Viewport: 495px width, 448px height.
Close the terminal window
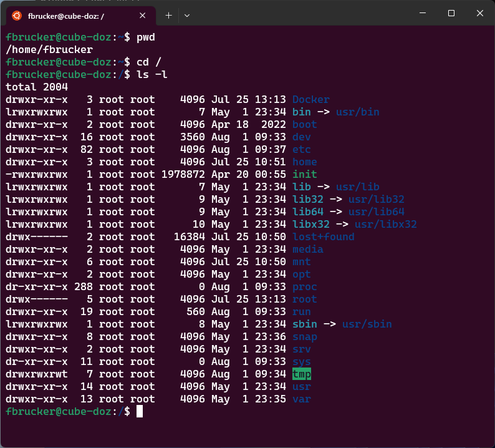pyautogui.click(x=480, y=13)
